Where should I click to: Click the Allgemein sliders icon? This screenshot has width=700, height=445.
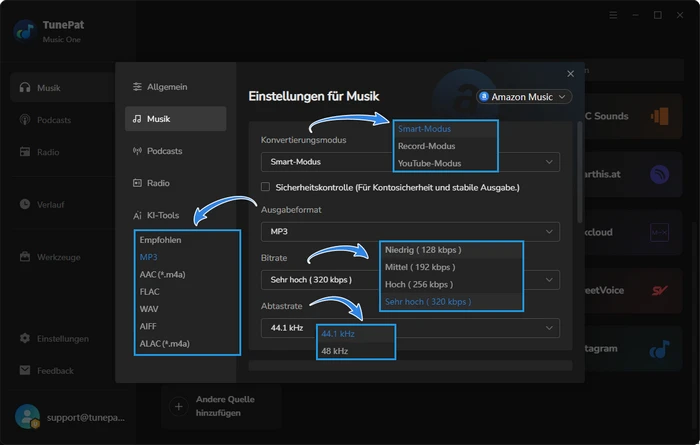(137, 87)
